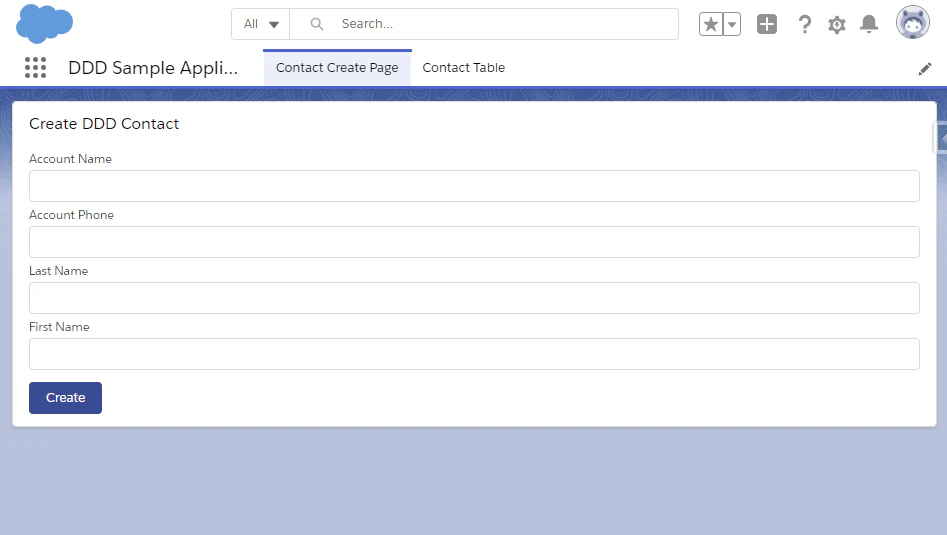Viewport: 947px width, 535px height.
Task: Open global actions plus icon
Action: [x=767, y=24]
